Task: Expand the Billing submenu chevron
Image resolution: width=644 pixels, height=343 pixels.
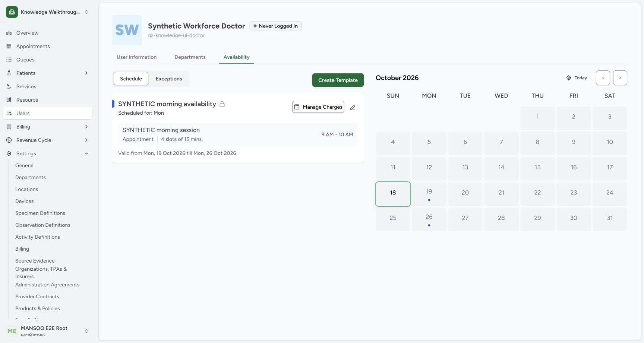Action: (x=86, y=127)
